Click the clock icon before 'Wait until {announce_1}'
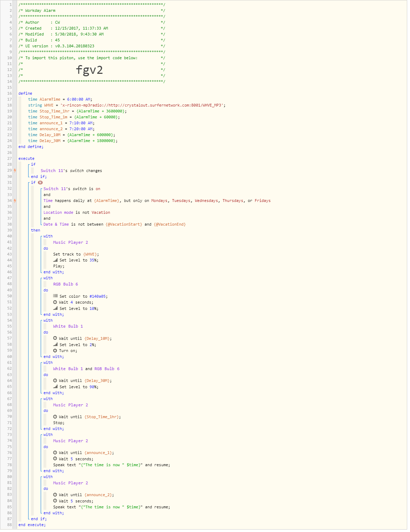 [55, 453]
